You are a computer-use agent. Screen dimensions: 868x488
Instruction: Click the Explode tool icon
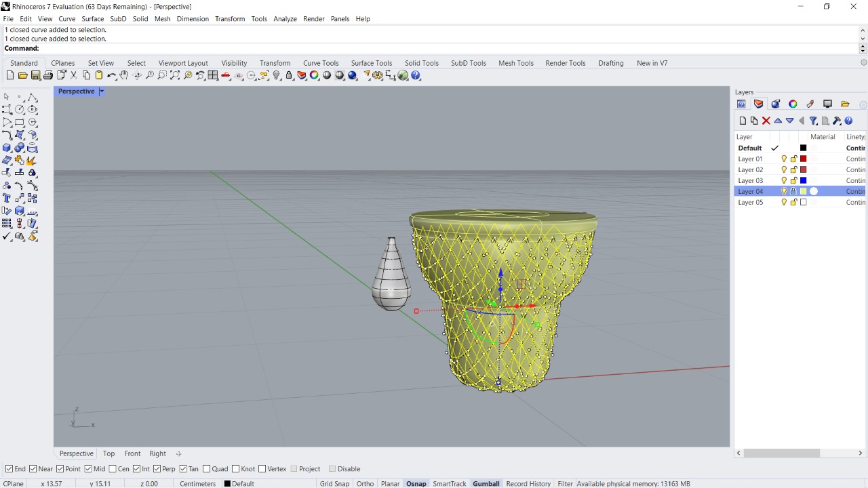click(x=32, y=161)
